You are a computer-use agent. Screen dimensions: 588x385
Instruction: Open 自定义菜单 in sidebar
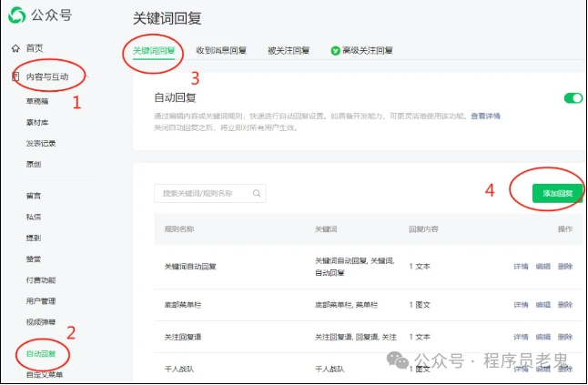pyautogui.click(x=45, y=374)
